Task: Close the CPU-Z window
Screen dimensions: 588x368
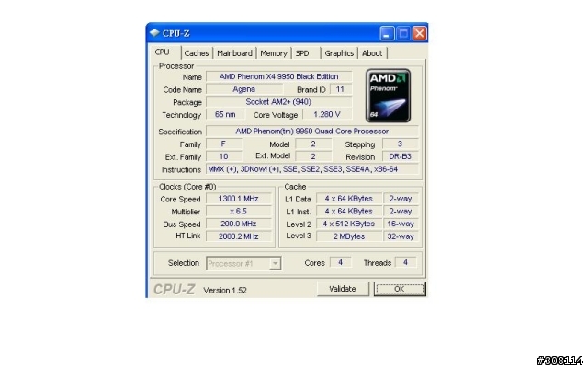Action: 420,33
